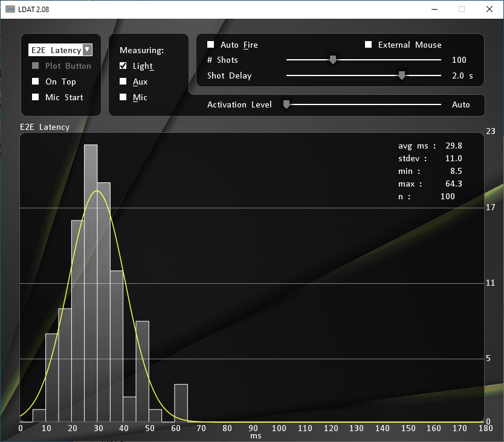
Task: Enable Mic measuring checkbox
Action: click(x=123, y=97)
